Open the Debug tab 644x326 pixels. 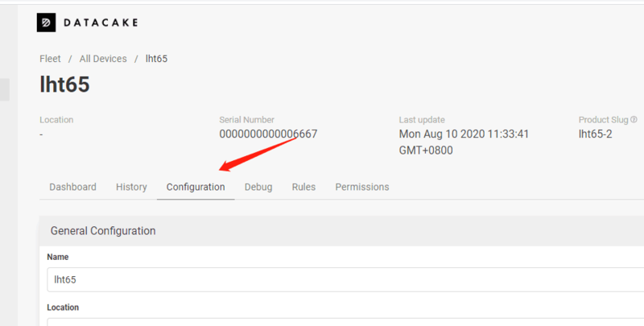coord(258,187)
